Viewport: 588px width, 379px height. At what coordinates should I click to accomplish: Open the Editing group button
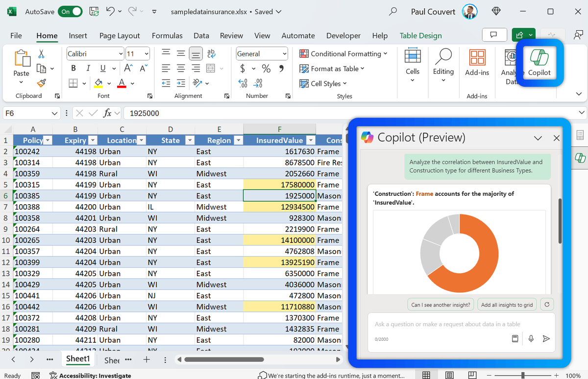click(443, 65)
